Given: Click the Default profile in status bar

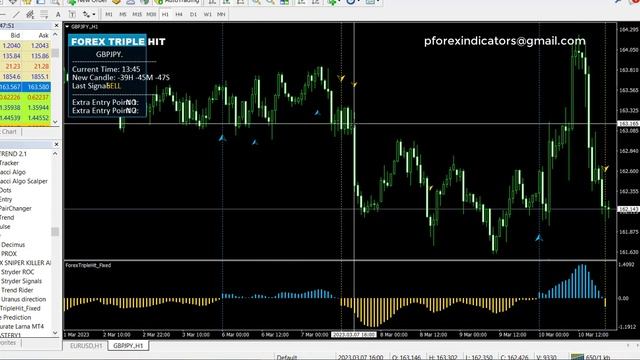Looking at the screenshot, I should coord(287,357).
